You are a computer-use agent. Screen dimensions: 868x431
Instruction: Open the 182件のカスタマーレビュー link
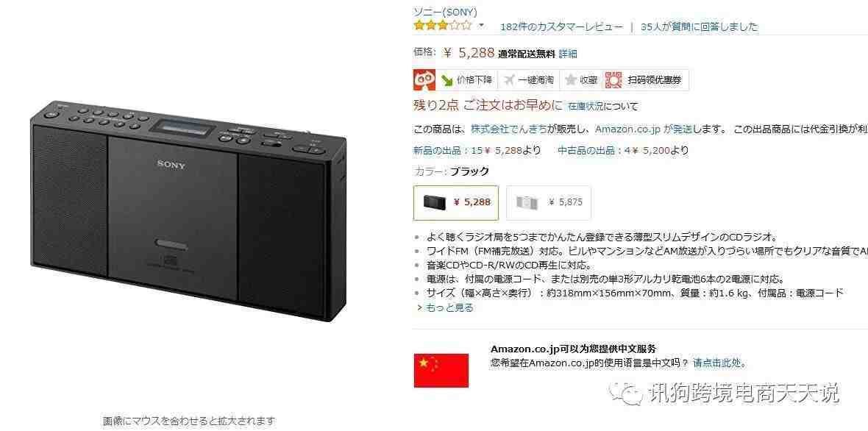click(x=561, y=26)
